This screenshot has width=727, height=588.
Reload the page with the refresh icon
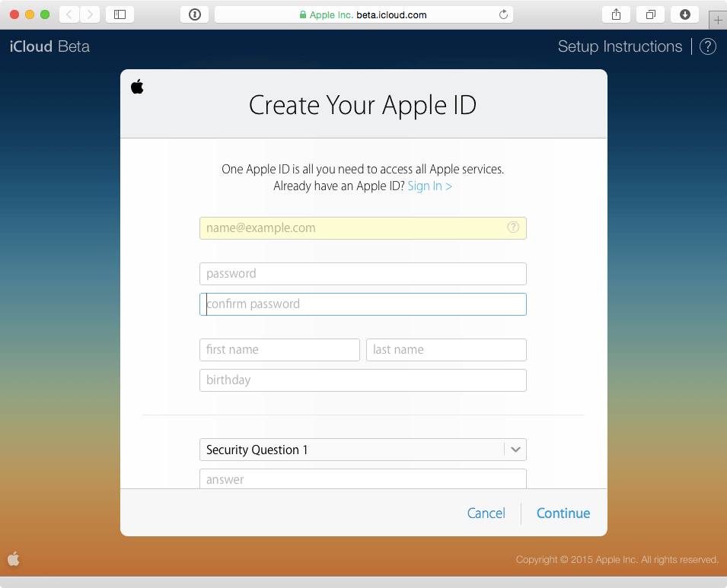click(x=503, y=14)
